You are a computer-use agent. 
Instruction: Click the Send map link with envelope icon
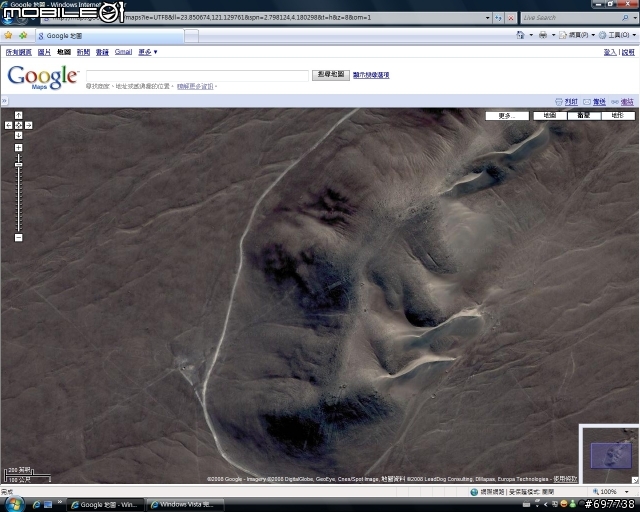pos(594,102)
